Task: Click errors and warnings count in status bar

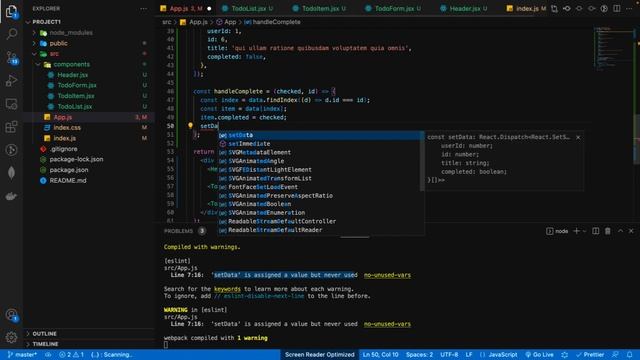Action: 71,355
